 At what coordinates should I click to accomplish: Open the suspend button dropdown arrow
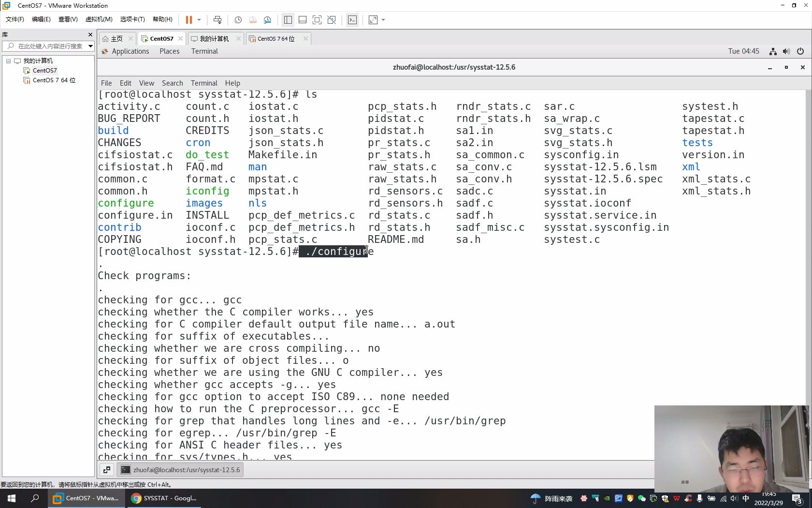coord(199,20)
